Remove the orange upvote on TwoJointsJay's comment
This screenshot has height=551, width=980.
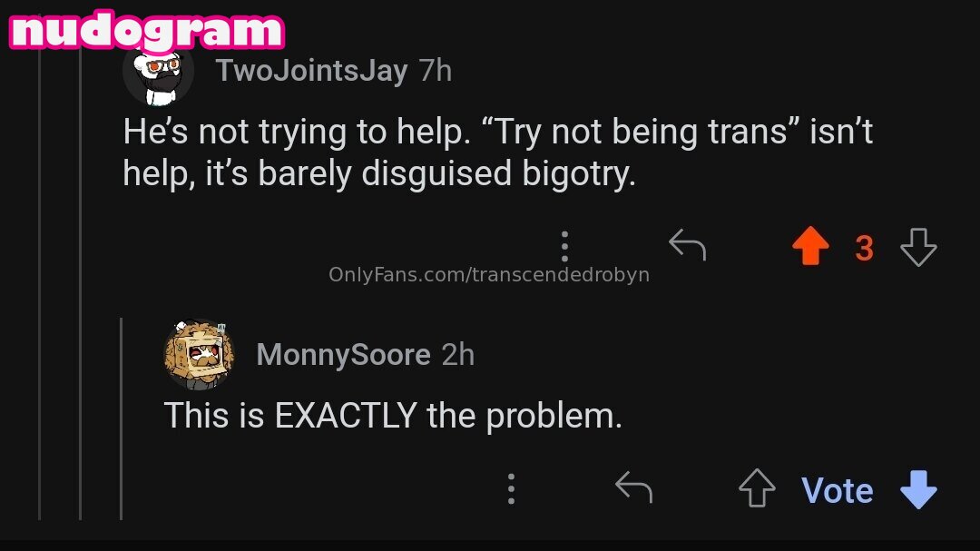coord(810,247)
